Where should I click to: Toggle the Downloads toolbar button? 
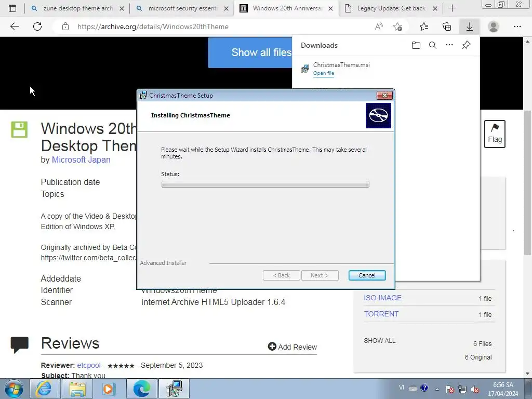point(470,26)
